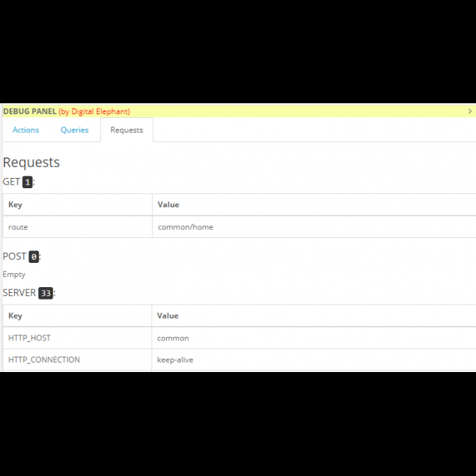Screen dimensions: 476x476
Task: Open the Queries tab
Action: (x=75, y=130)
